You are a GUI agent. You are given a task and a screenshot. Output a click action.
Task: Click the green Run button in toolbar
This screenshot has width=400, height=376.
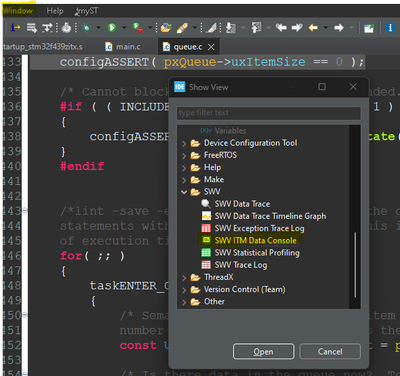point(112,28)
